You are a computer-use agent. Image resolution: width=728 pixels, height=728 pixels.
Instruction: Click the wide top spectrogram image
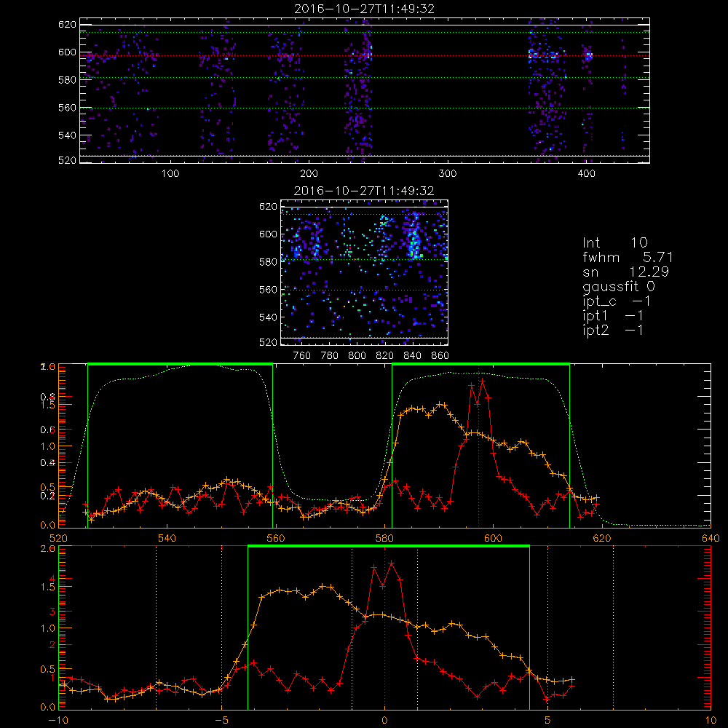[365, 90]
